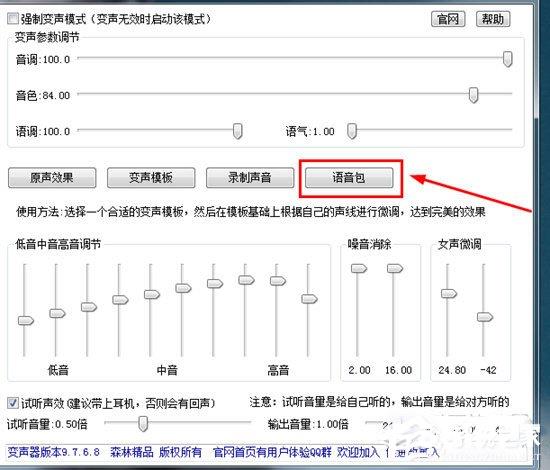Open the 变声模板 templates button
The image size is (550, 470).
151,178
